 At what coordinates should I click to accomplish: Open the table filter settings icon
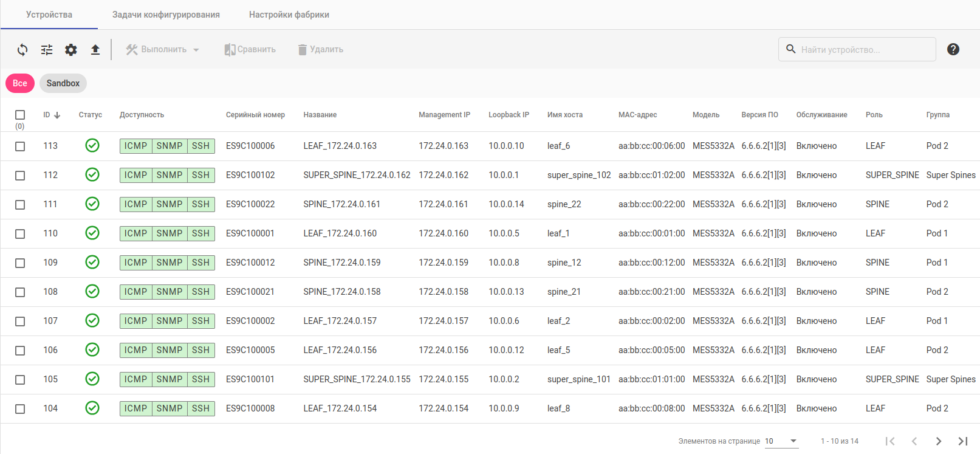tap(47, 50)
